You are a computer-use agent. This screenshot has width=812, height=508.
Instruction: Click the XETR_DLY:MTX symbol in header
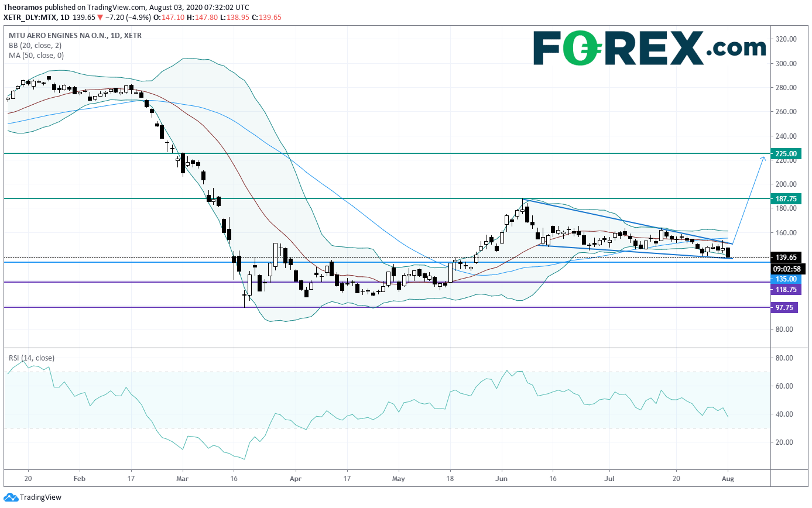28,18
